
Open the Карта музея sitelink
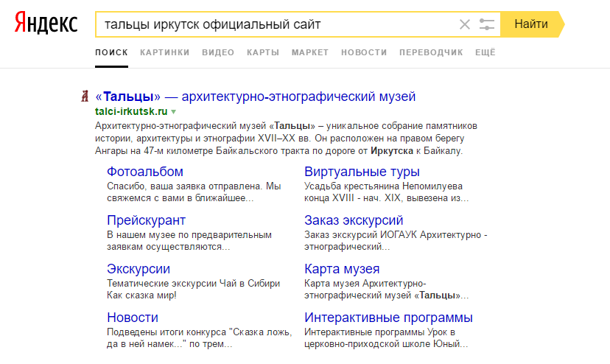(342, 269)
